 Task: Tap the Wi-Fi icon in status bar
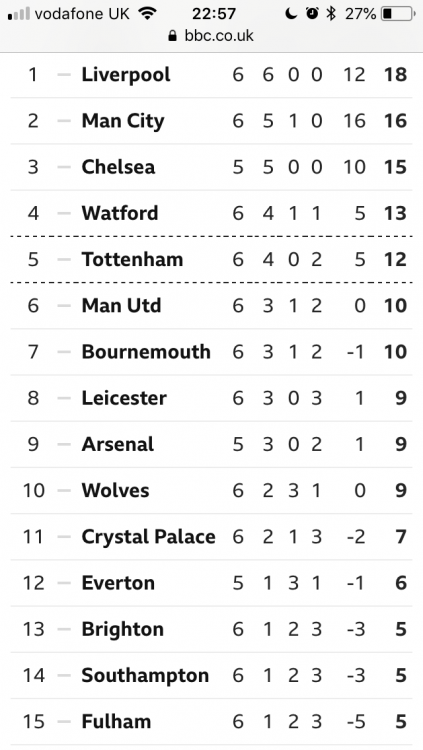148,13
